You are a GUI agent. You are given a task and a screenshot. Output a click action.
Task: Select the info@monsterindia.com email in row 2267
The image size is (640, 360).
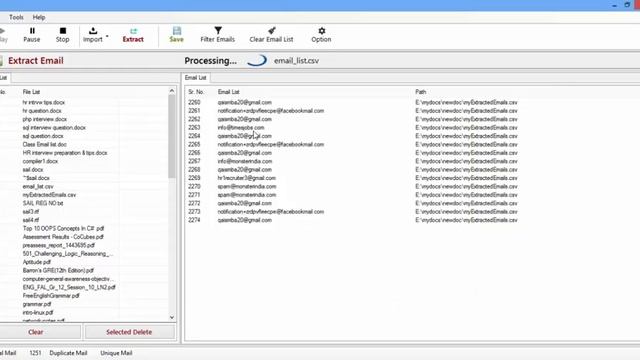coord(244,161)
